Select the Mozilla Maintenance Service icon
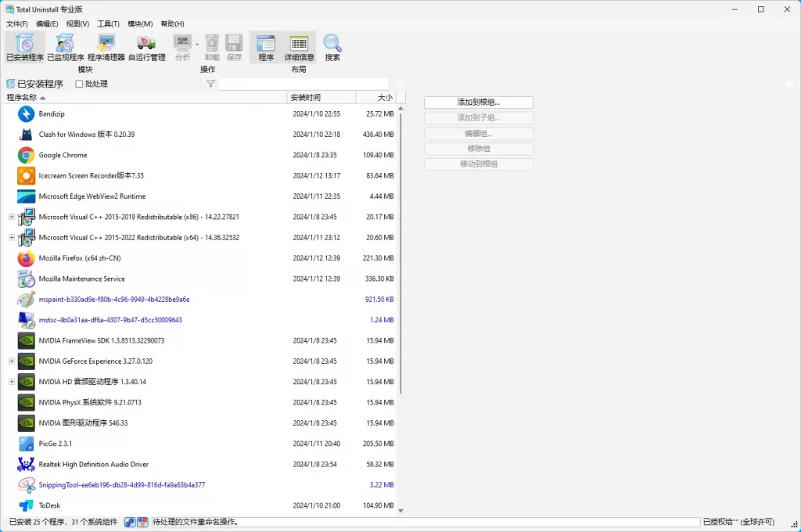This screenshot has height=532, width=801. 26,279
